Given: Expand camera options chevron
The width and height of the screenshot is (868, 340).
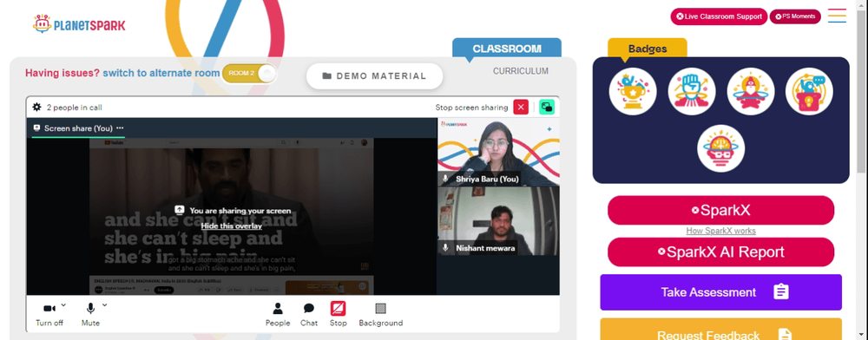Looking at the screenshot, I should pyautogui.click(x=63, y=304).
